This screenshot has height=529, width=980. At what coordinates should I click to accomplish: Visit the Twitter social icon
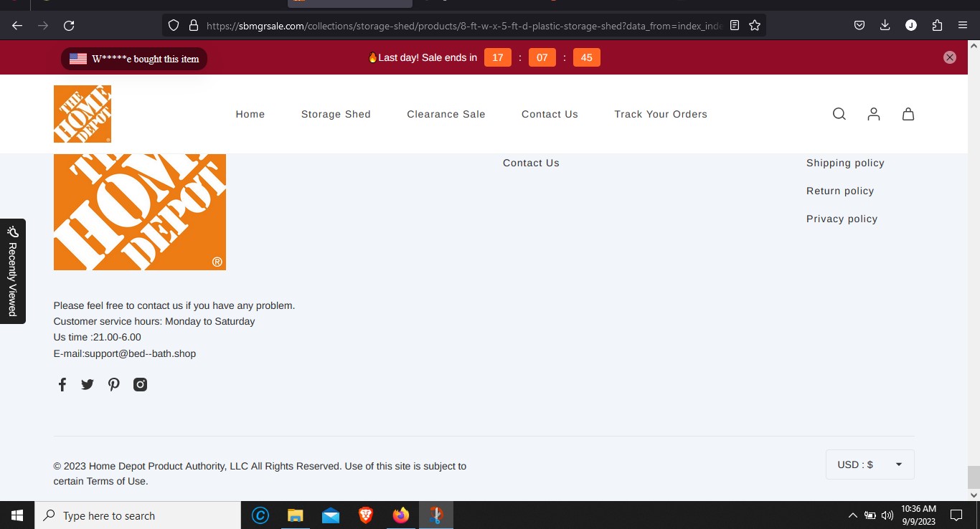[88, 384]
